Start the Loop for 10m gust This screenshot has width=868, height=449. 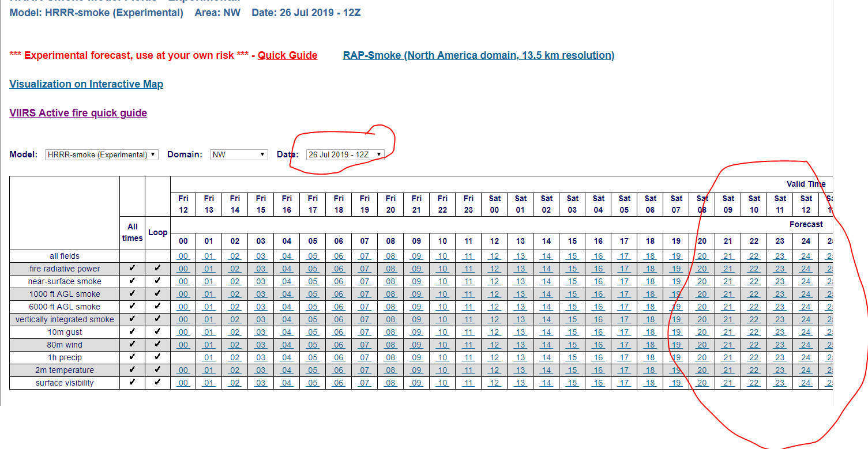157,332
